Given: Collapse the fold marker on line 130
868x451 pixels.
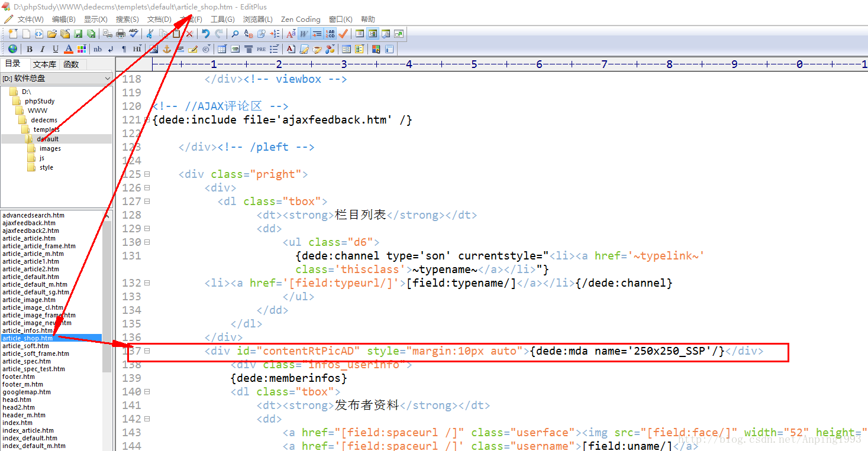Looking at the screenshot, I should 147,242.
